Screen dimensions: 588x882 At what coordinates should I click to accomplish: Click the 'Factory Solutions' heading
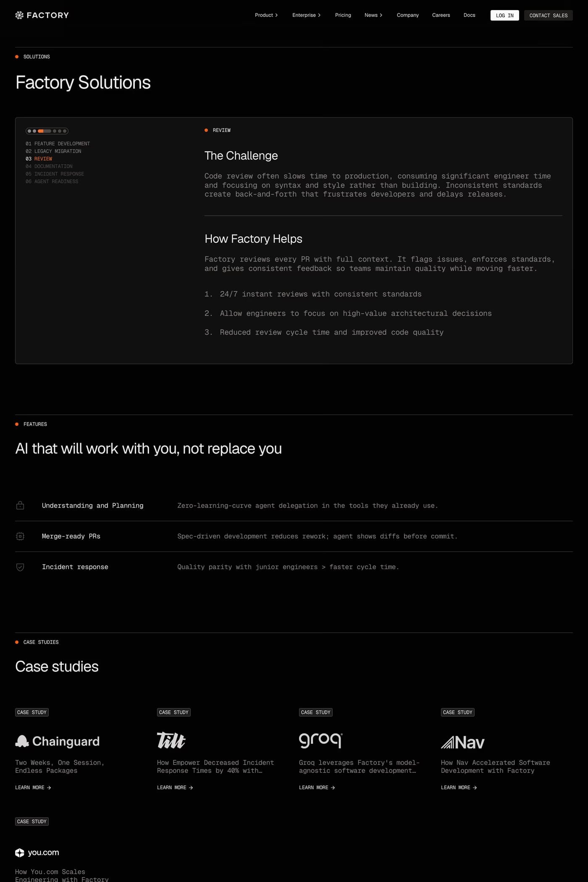coord(83,82)
